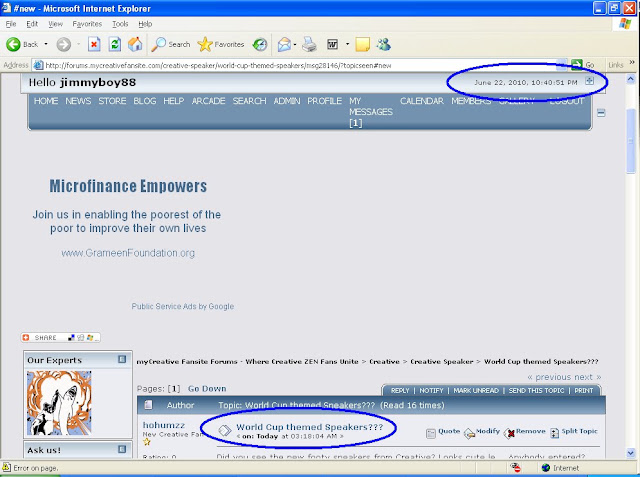Click PRINT topic button

[x=584, y=390]
